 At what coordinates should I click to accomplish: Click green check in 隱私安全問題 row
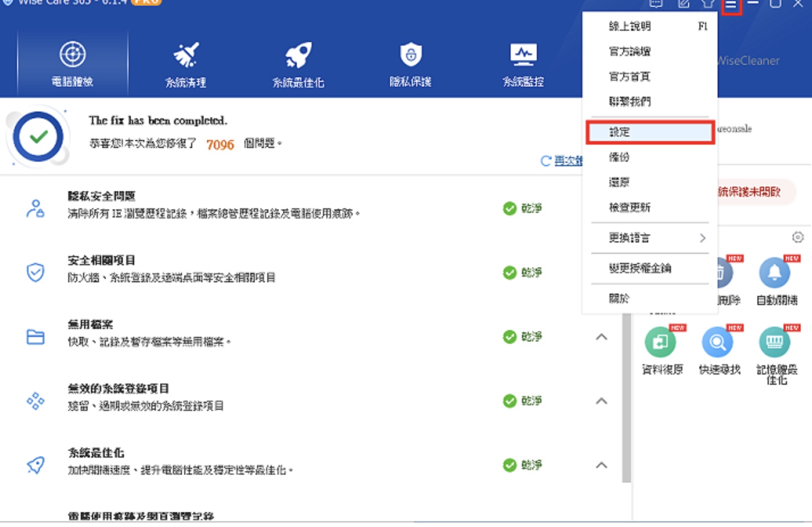point(509,208)
